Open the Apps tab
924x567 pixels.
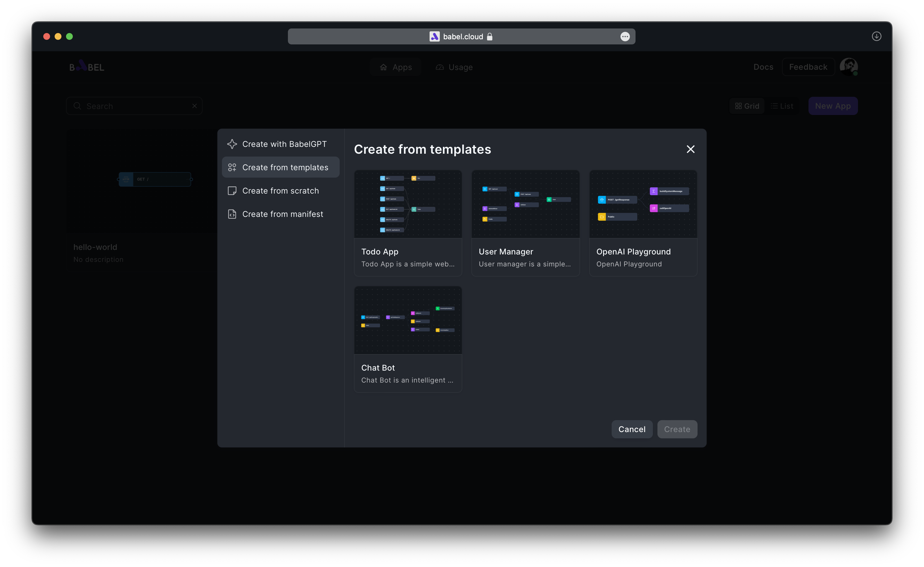pos(396,67)
